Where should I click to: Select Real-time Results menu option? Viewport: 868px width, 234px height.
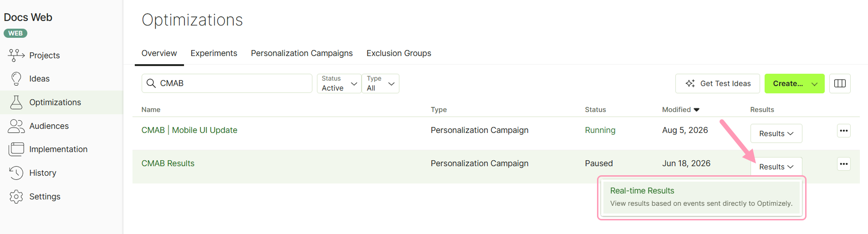(x=701, y=197)
